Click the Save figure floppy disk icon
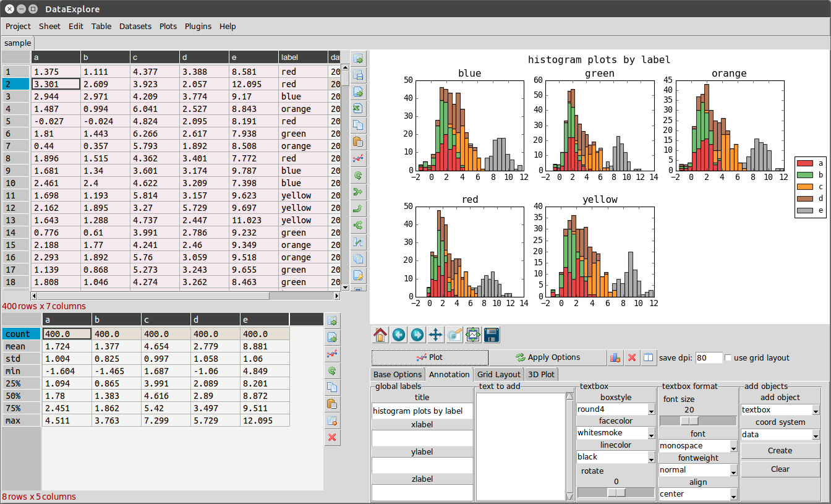The height and width of the screenshot is (504, 831). coord(490,335)
